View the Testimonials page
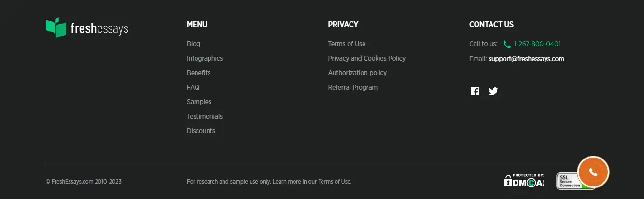The width and height of the screenshot is (644, 199). pos(205,116)
